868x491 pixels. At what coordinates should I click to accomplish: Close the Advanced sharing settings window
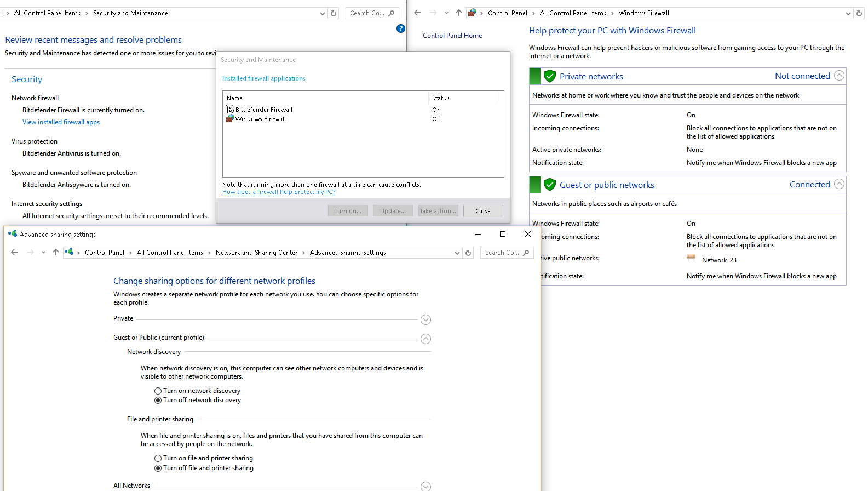point(528,234)
